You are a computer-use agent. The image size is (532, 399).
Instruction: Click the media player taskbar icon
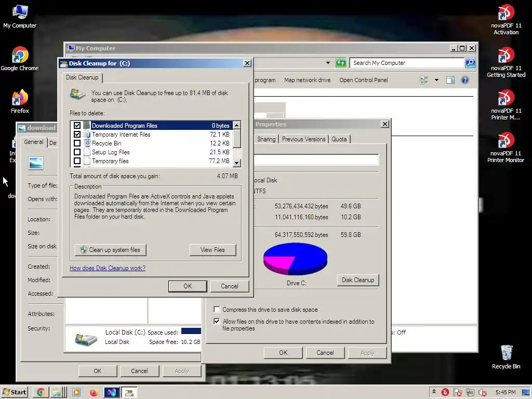(76, 392)
